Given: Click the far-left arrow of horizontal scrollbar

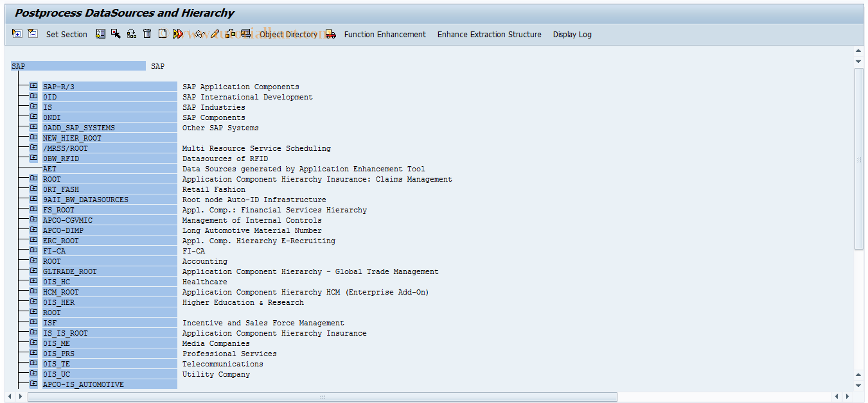Looking at the screenshot, I should [x=9, y=397].
